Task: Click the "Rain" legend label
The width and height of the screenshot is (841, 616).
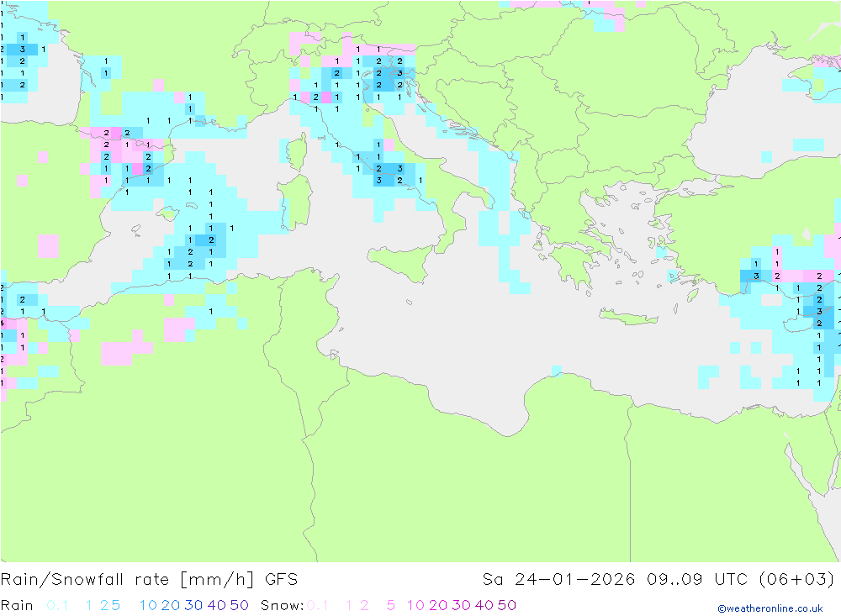Action: [17, 605]
